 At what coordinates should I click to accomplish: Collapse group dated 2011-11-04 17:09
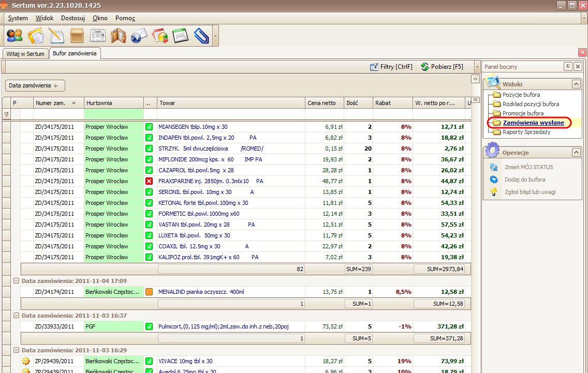tap(16, 281)
